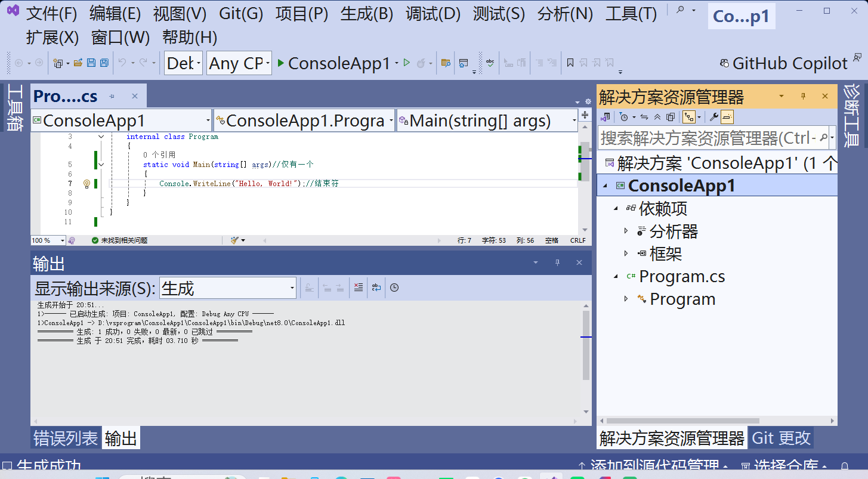
Task: Toggle Preview Selected Items in Solution Explorer
Action: (727, 117)
